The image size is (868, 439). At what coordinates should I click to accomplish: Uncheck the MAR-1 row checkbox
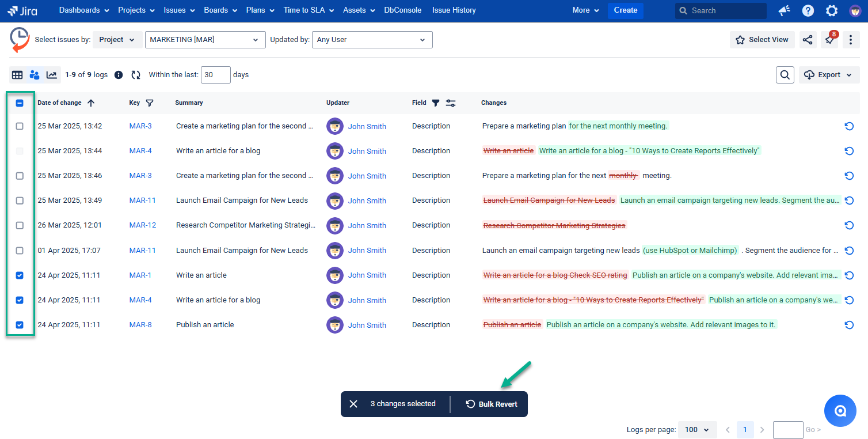pyautogui.click(x=20, y=275)
